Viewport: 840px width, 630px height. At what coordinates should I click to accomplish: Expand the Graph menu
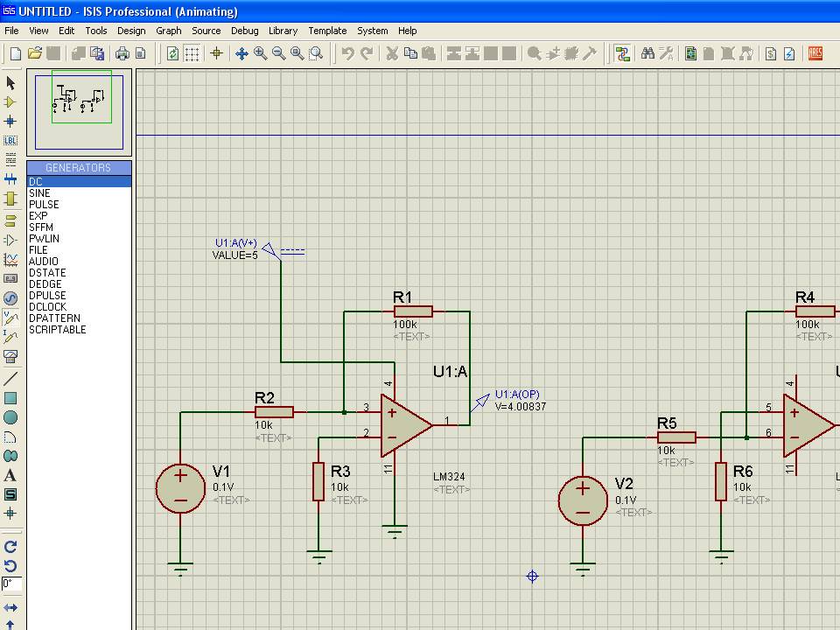click(169, 31)
